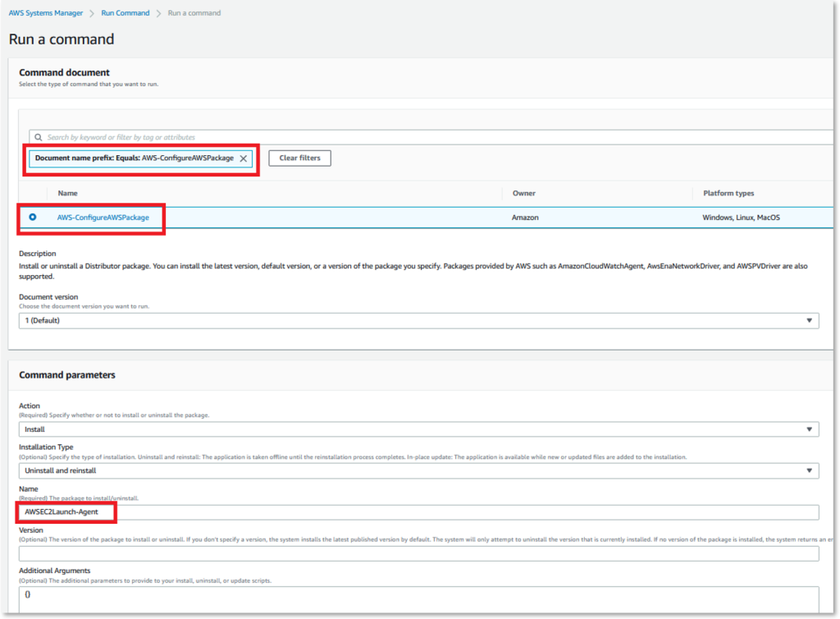Click the Amazon owner cell
840x619 pixels.
pos(525,217)
